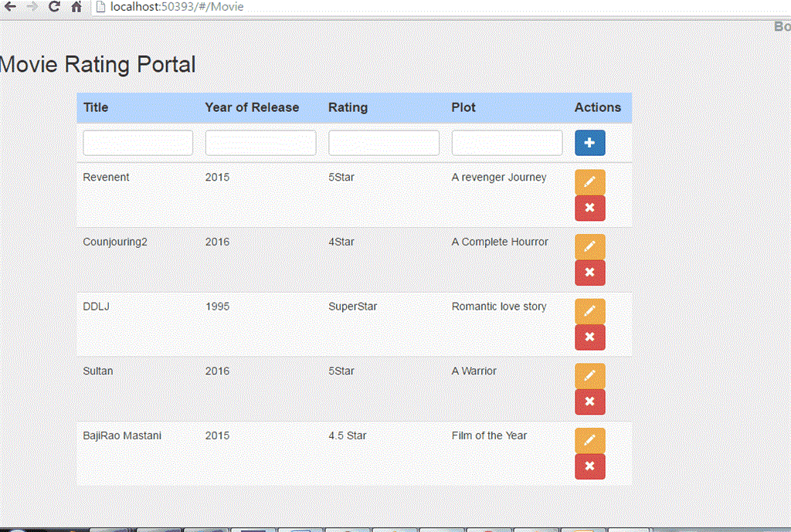Delete the Sultan movie row
The width and height of the screenshot is (791, 532).
pyautogui.click(x=589, y=402)
